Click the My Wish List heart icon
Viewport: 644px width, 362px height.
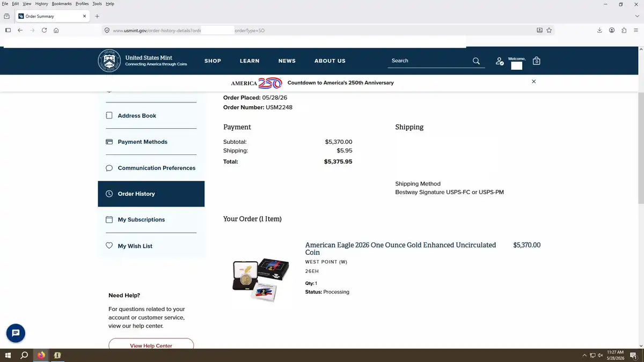pos(109,246)
